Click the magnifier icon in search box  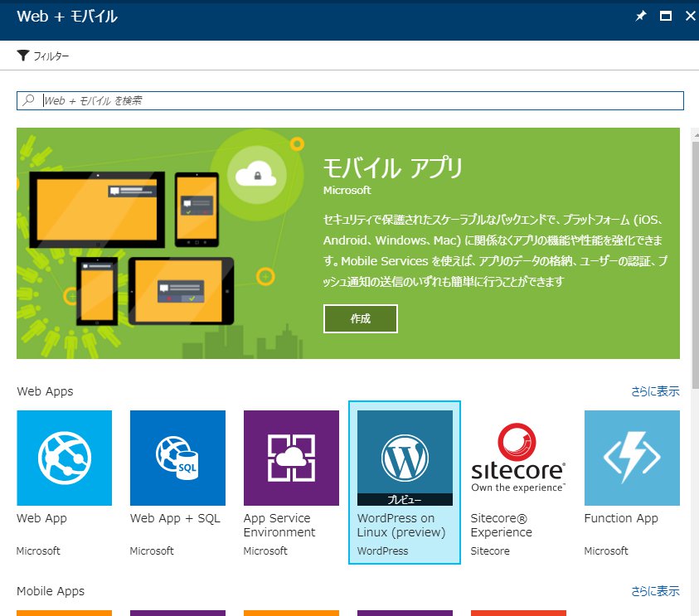(29, 100)
